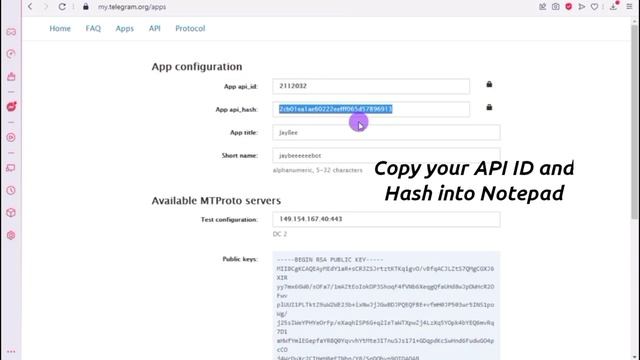Open the Apps link

[124, 29]
